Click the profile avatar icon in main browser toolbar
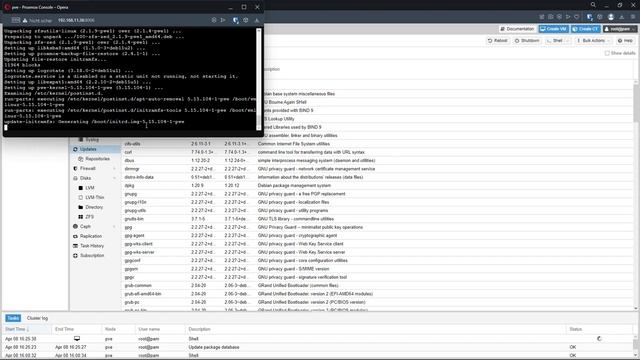The width and height of the screenshot is (640, 360). [x=611, y=17]
